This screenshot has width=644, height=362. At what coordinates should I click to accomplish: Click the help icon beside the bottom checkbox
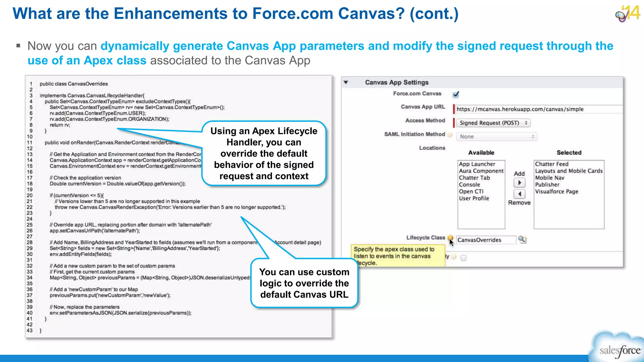(454, 257)
